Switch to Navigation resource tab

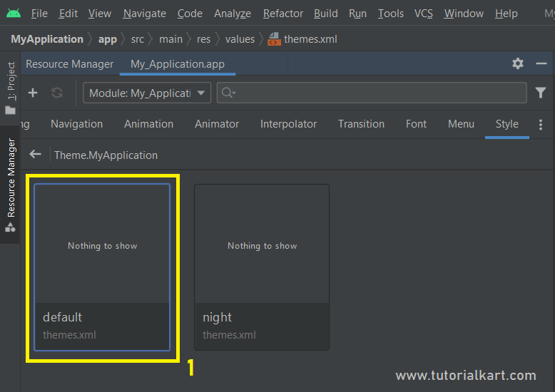pos(77,124)
